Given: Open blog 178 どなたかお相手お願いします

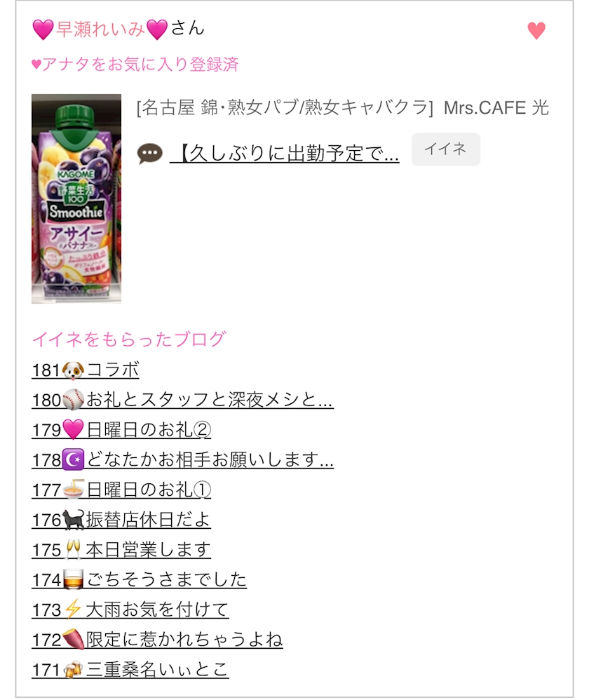Looking at the screenshot, I should [x=182, y=460].
